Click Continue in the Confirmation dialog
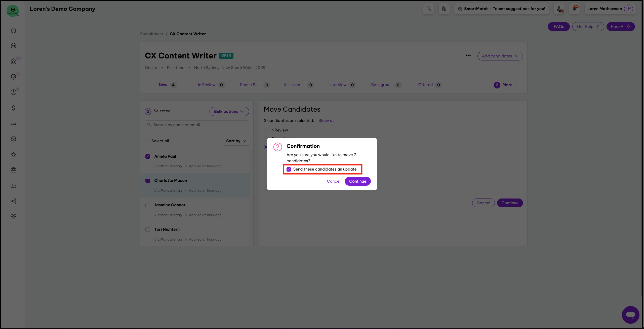This screenshot has height=329, width=644. [357, 181]
